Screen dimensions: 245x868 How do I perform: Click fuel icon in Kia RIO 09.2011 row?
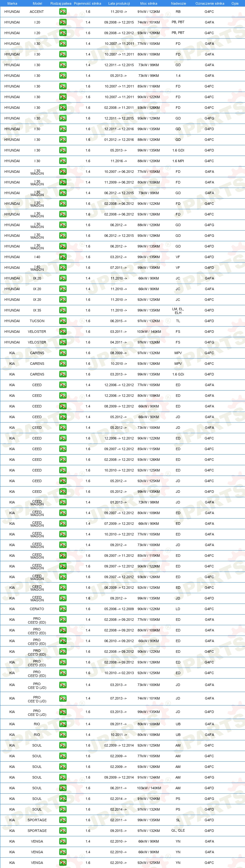(x=63, y=724)
